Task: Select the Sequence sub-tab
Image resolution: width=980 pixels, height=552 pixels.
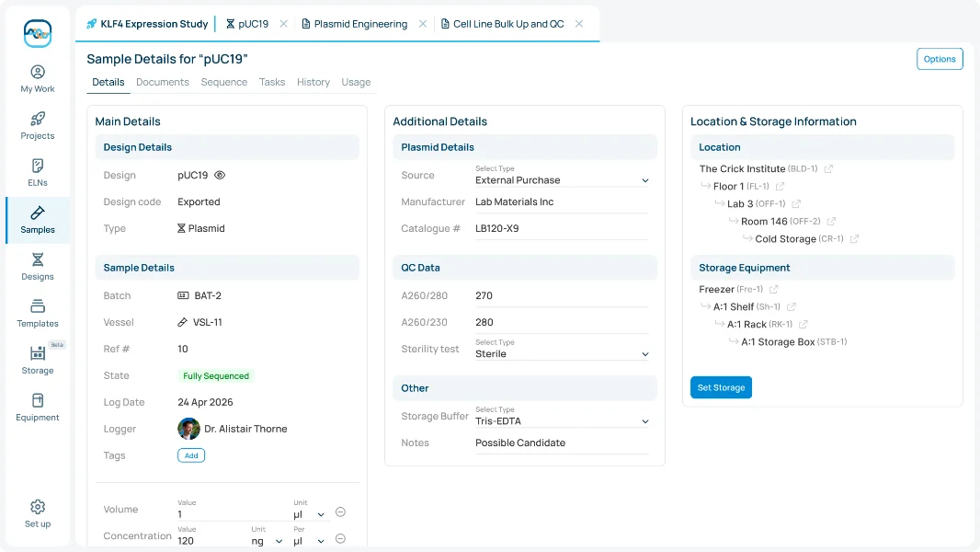Action: (x=223, y=82)
